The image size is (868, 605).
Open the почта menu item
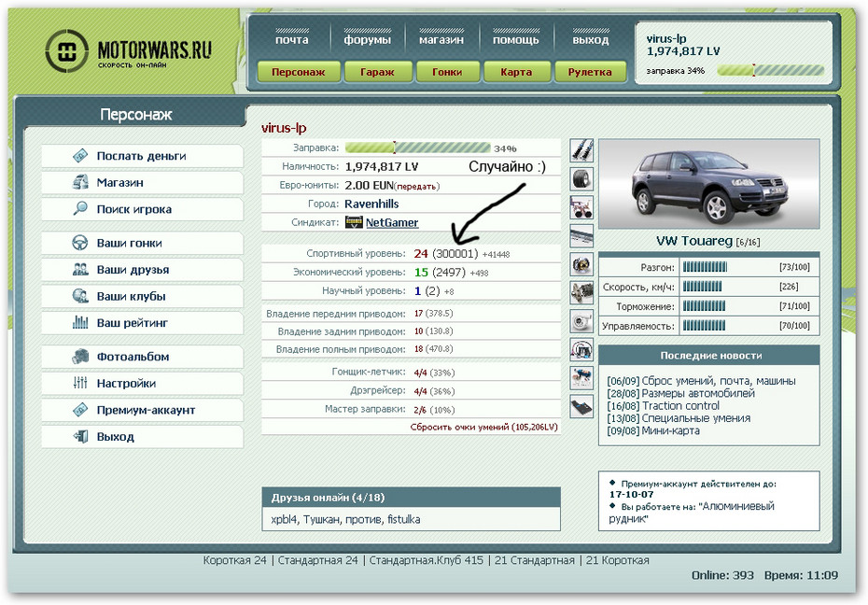(x=291, y=40)
